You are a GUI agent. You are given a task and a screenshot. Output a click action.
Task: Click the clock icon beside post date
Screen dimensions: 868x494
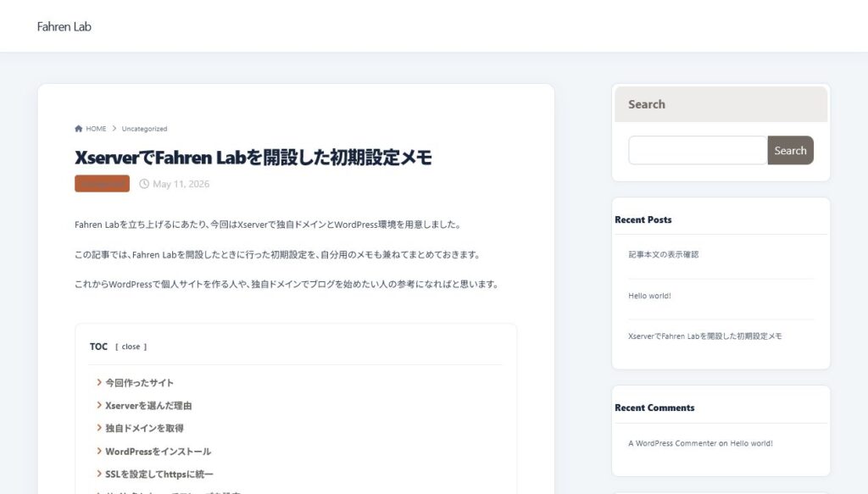pyautogui.click(x=144, y=184)
